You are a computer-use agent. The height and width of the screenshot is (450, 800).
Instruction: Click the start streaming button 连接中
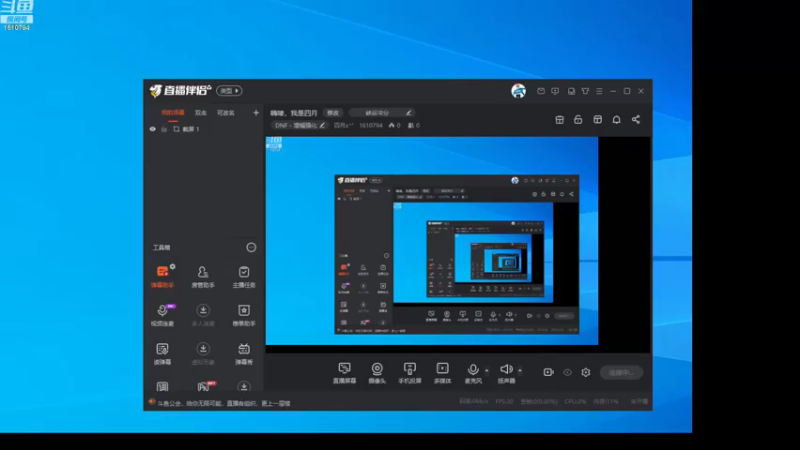[621, 372]
